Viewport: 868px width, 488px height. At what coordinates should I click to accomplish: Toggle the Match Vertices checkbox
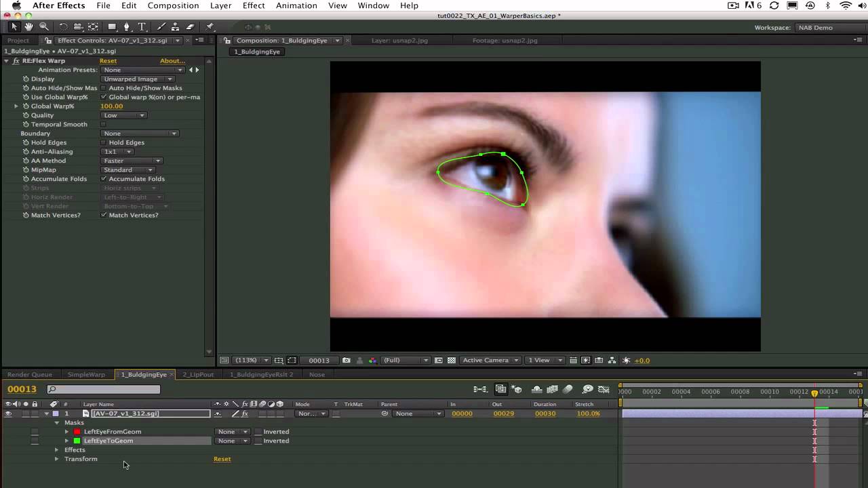[x=104, y=215]
